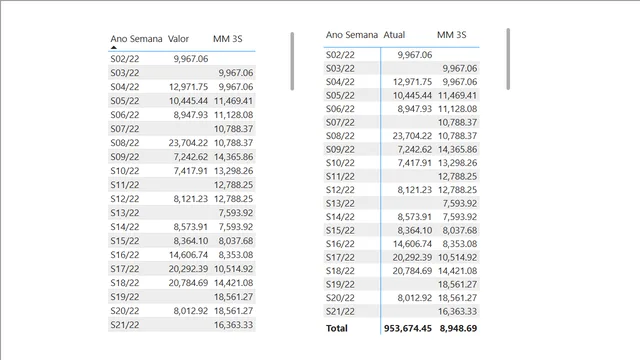The image size is (640, 360).
Task: Click the Atual table's vertical scrollbar
Action: (x=508, y=59)
